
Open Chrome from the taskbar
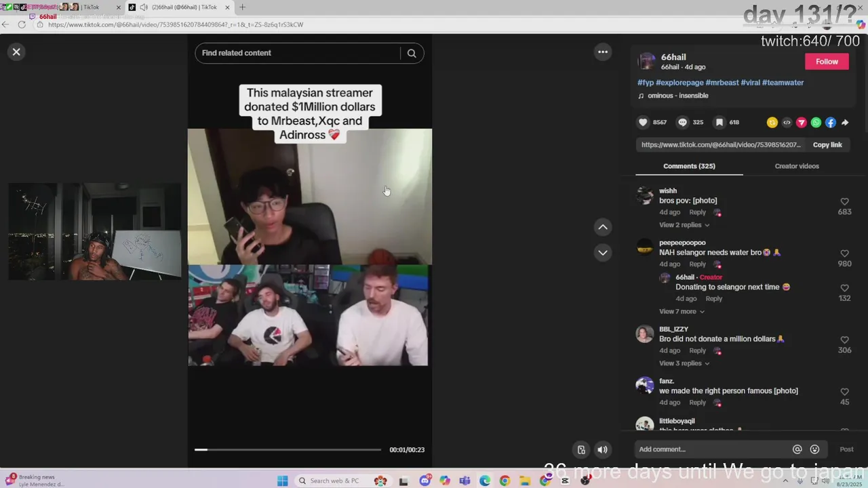pyautogui.click(x=505, y=481)
